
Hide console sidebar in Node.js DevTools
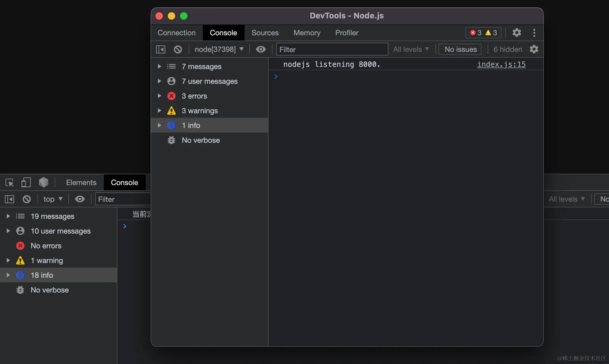(x=161, y=49)
